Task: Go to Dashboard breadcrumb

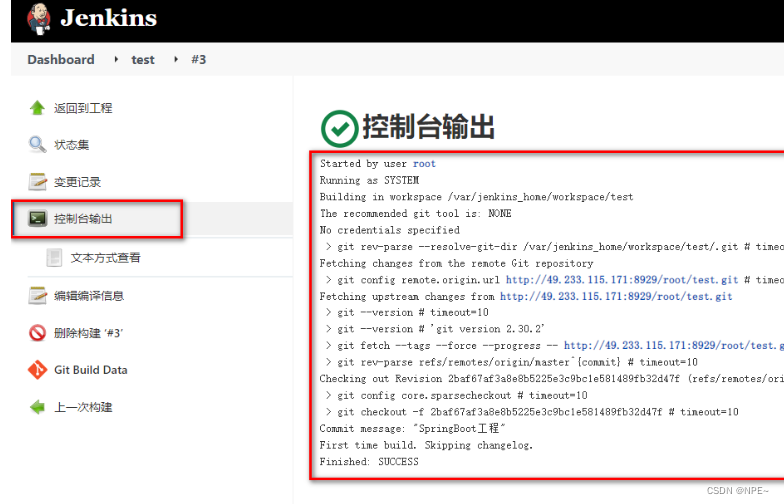Action: point(61,60)
